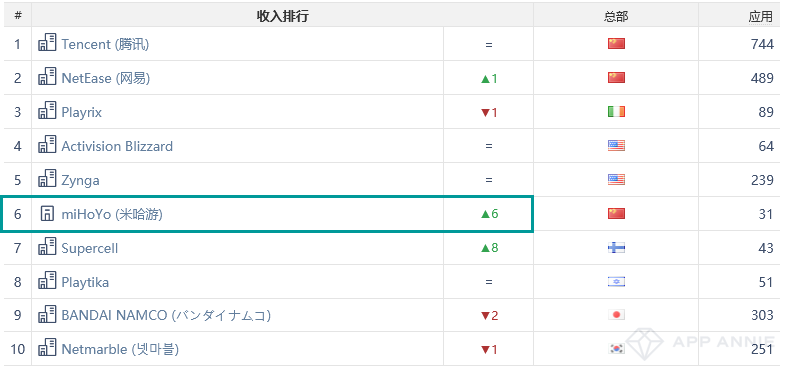Click the South Korea flag for Netmarble
Image resolution: width=788 pixels, height=369 pixels.
pyautogui.click(x=616, y=348)
